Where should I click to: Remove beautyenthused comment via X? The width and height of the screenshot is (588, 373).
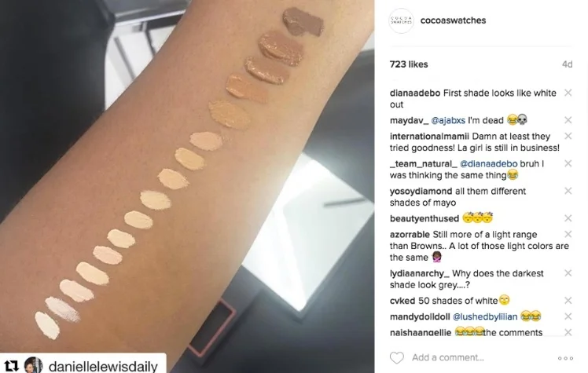point(568,218)
